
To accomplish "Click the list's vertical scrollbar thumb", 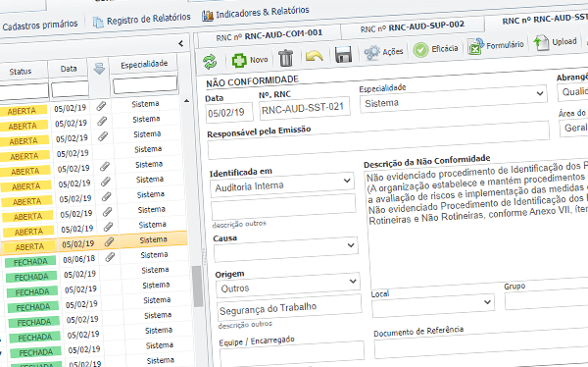I will pos(197,287).
